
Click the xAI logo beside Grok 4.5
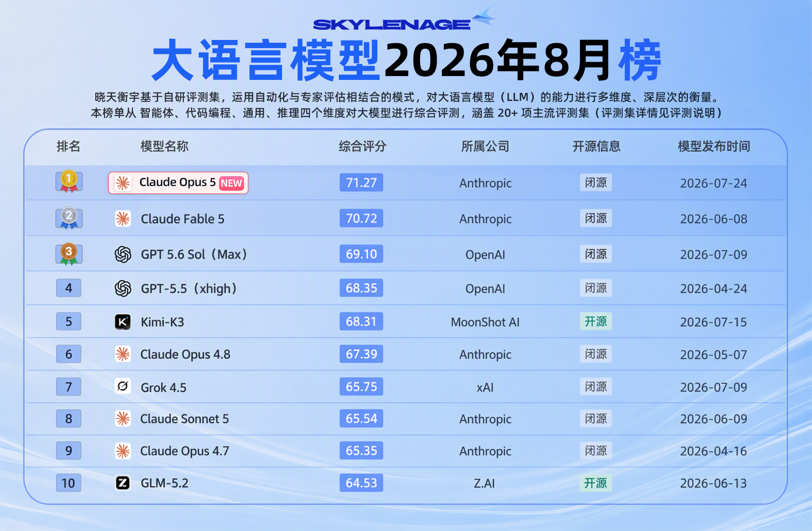tap(123, 386)
